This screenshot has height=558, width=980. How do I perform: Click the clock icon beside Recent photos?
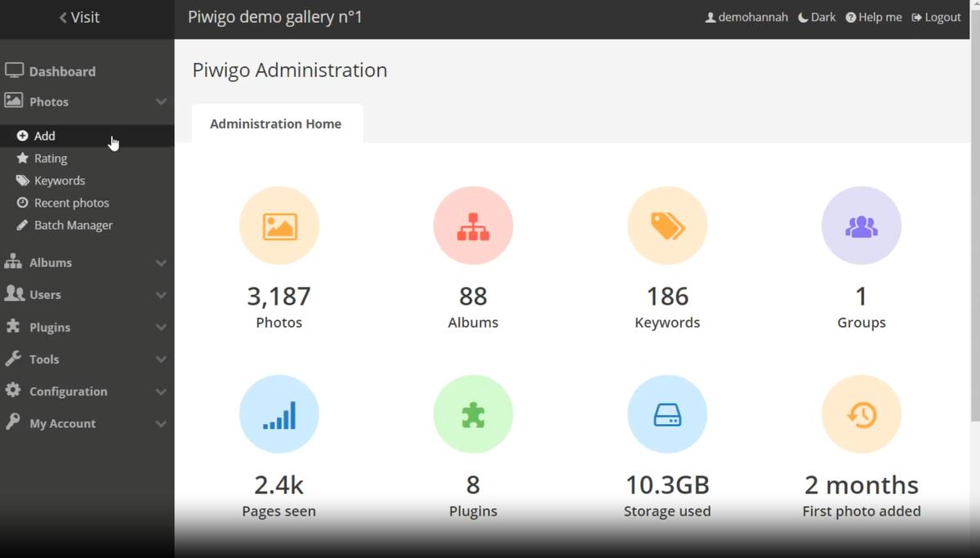(23, 203)
